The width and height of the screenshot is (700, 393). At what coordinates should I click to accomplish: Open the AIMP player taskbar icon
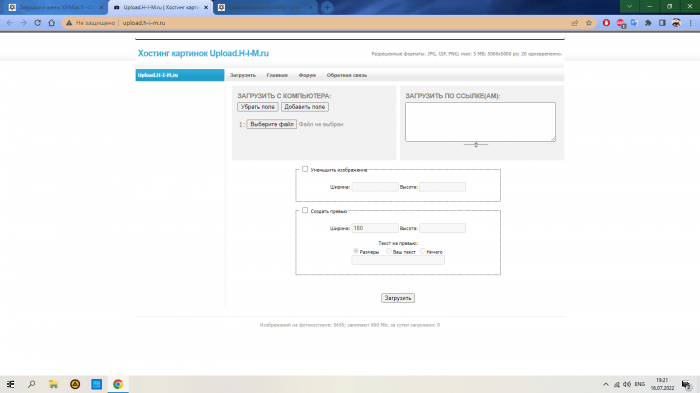(75, 384)
